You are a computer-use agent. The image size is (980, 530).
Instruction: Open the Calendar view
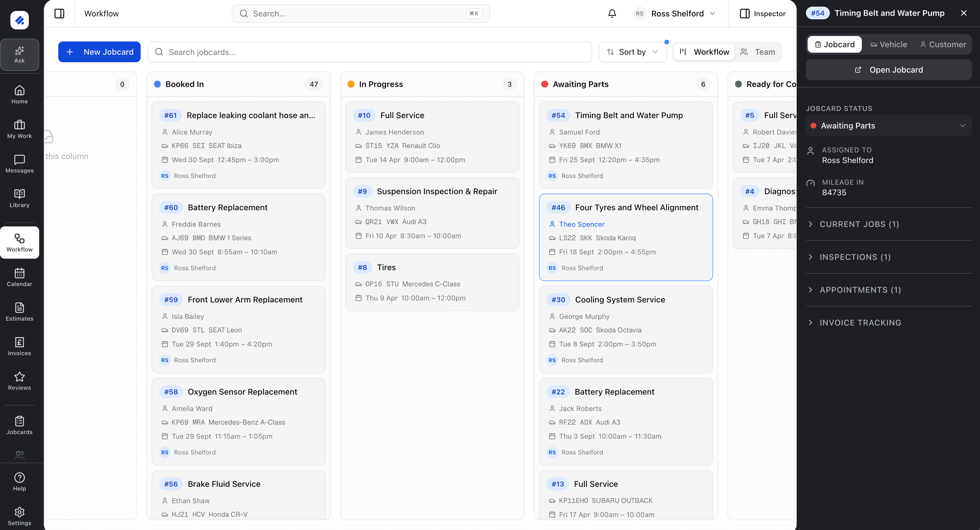point(19,278)
